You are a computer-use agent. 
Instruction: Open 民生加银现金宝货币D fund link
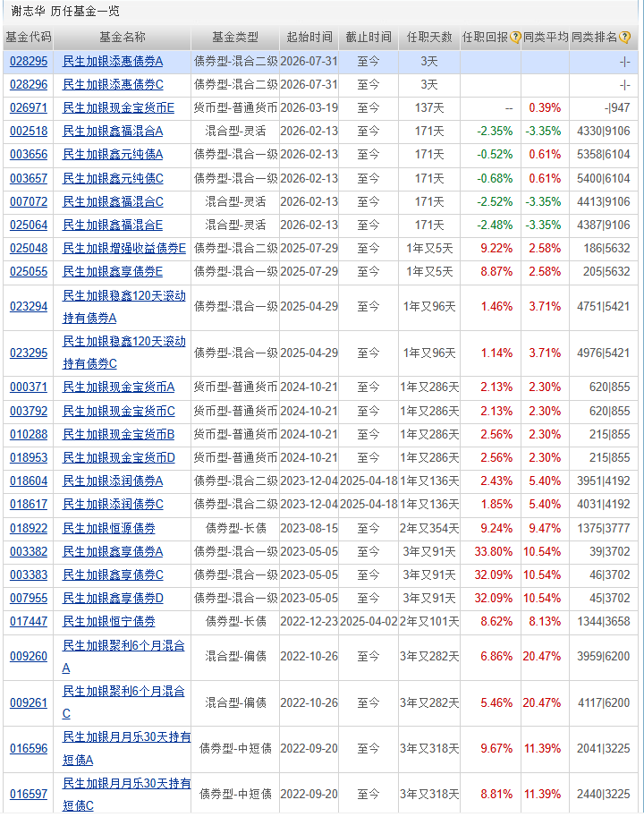[118, 458]
